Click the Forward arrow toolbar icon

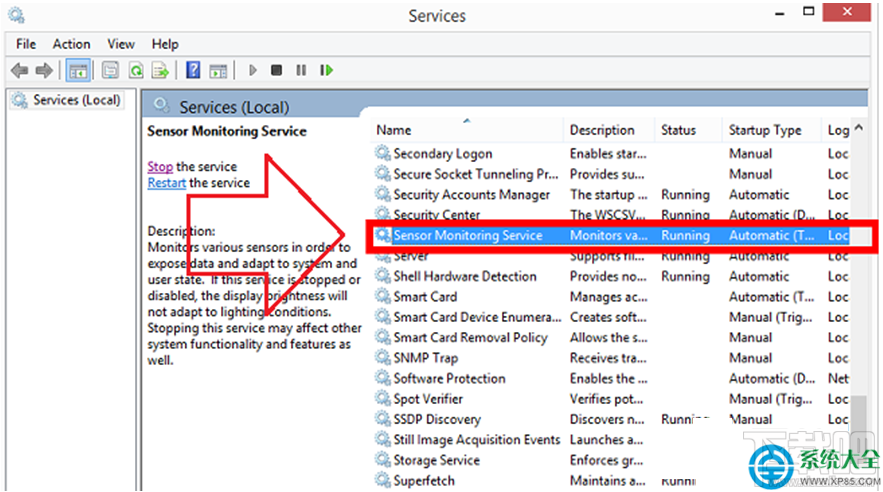(x=44, y=70)
